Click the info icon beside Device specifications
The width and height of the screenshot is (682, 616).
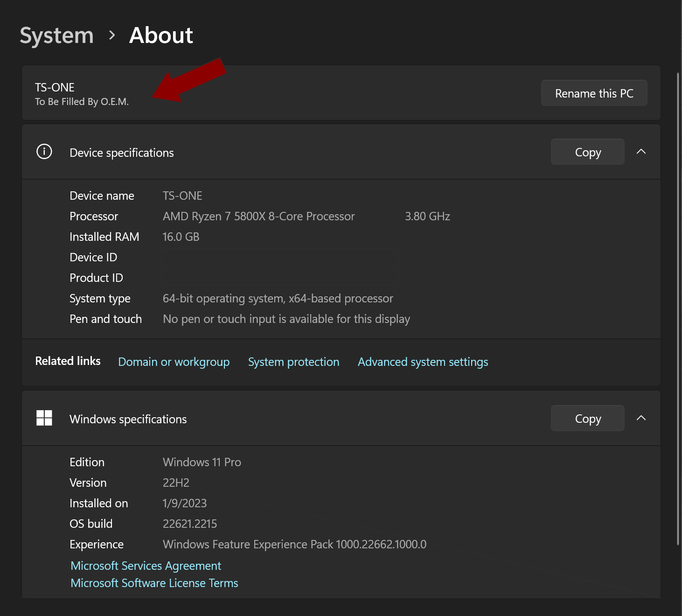(x=44, y=151)
